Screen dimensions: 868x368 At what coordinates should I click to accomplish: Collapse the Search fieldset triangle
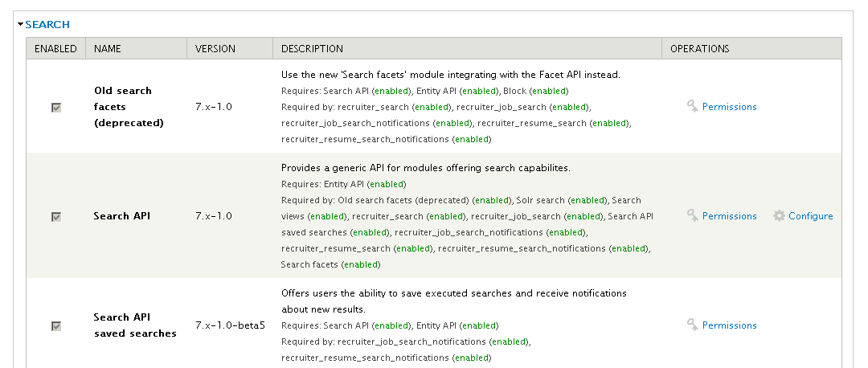pos(21,25)
